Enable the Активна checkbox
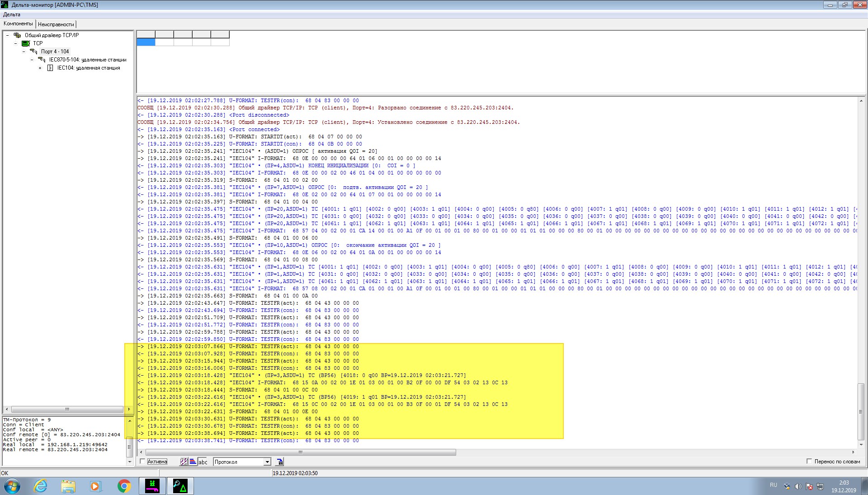The height and width of the screenshot is (495, 868). (142, 462)
